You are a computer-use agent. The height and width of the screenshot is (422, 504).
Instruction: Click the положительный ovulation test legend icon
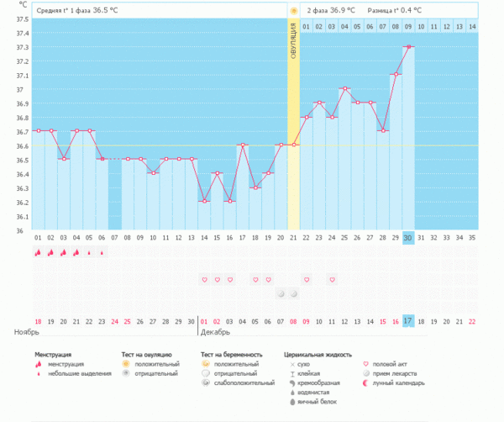pos(126,364)
